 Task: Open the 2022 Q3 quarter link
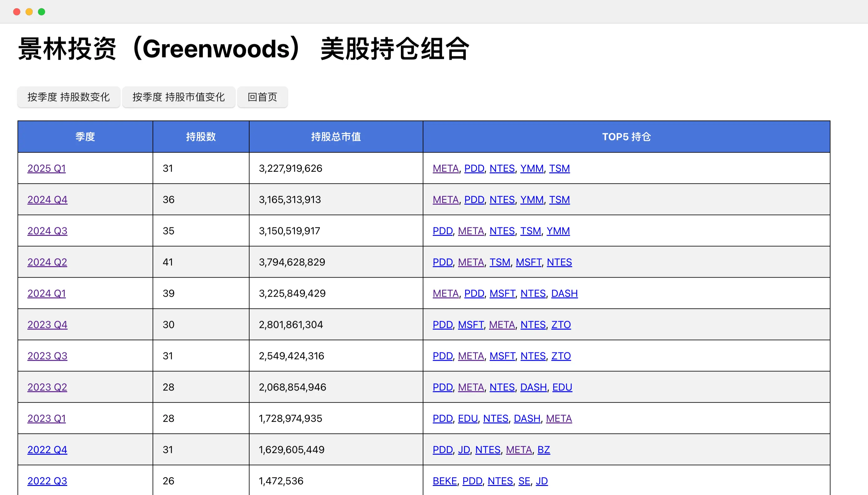point(47,481)
